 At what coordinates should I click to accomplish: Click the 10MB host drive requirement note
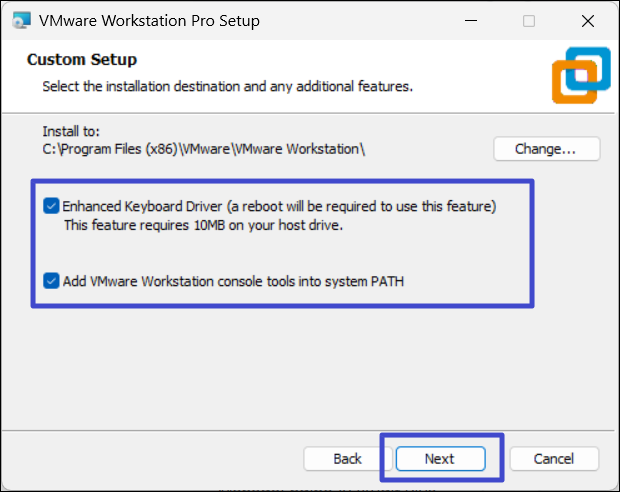[205, 225]
